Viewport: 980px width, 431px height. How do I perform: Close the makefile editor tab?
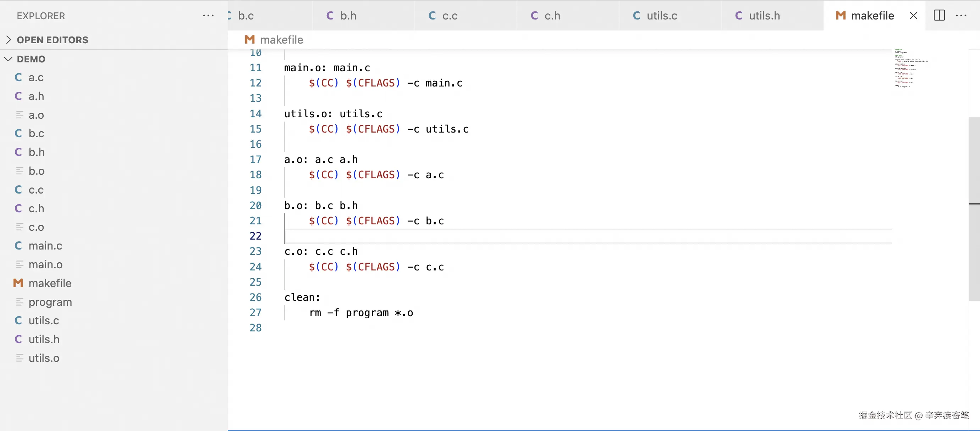click(x=913, y=16)
